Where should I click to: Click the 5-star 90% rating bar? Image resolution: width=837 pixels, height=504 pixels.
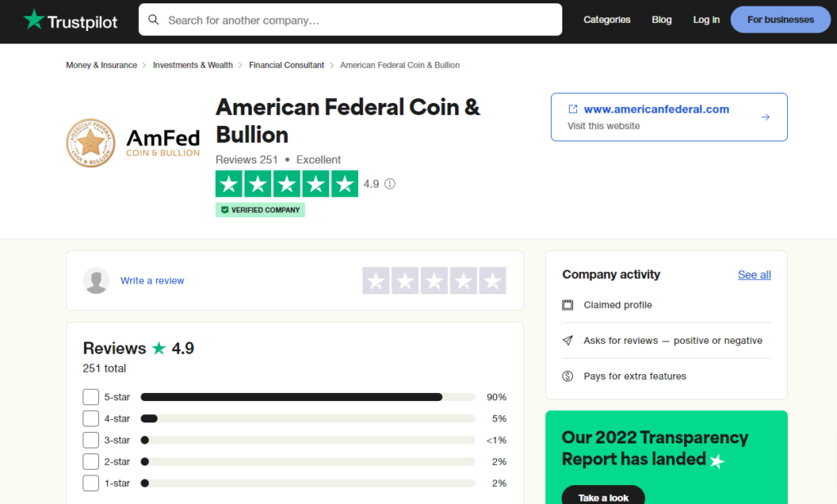tap(307, 397)
